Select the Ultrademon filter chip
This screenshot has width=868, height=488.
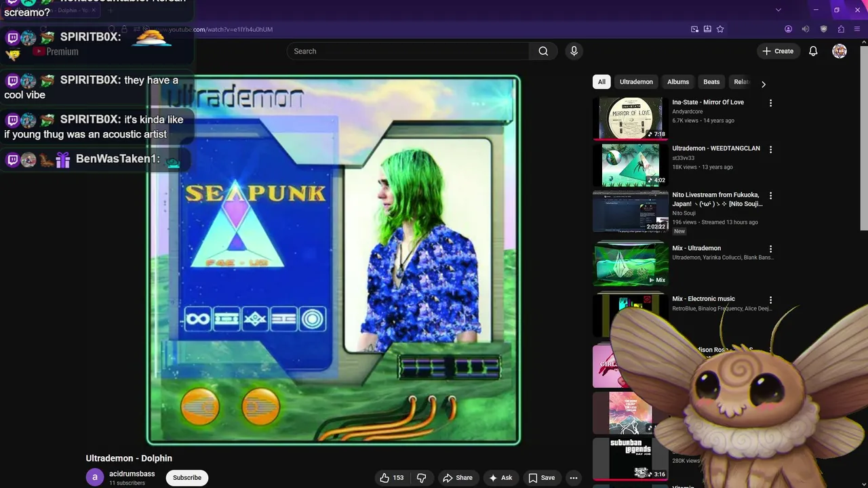[636, 82]
